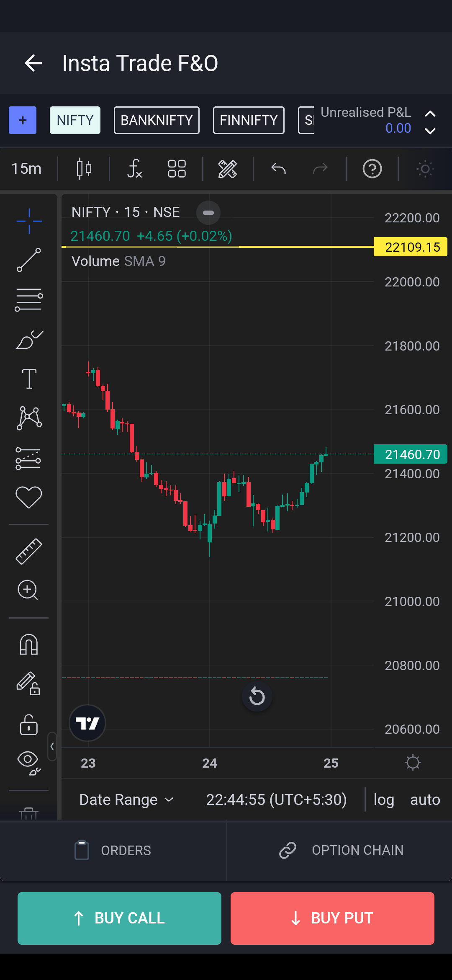
Task: Undo the last chart action
Action: point(278,169)
